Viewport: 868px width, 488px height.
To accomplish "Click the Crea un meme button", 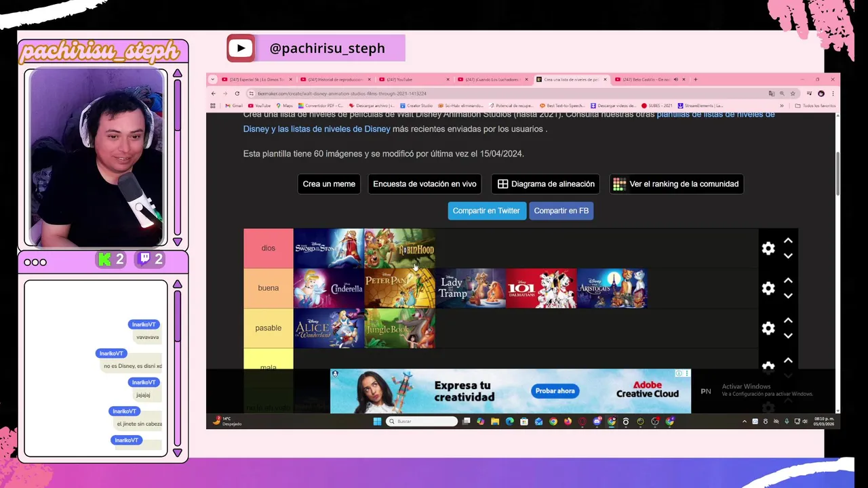I will coord(329,184).
